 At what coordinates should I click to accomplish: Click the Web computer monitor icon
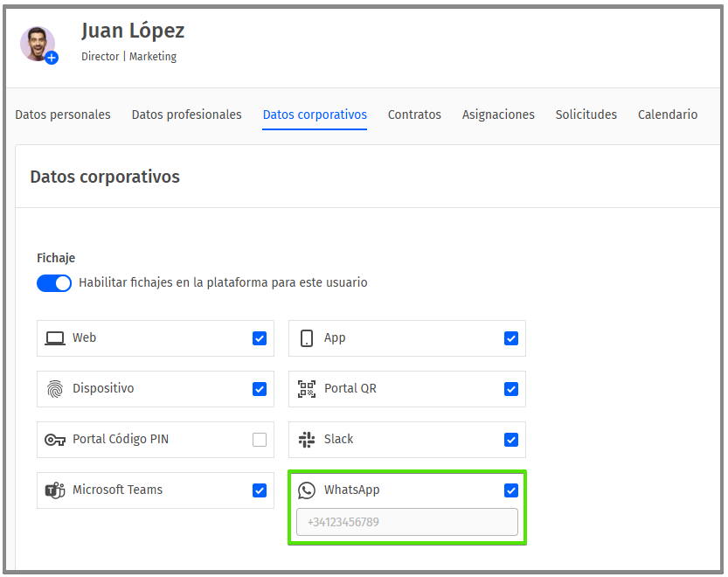53,338
